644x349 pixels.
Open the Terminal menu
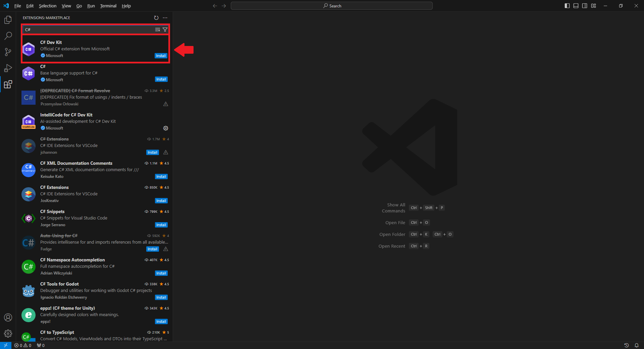(x=108, y=6)
